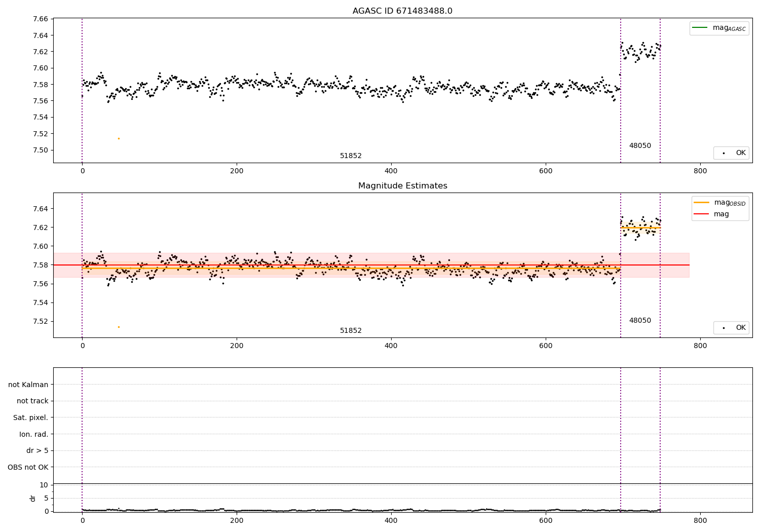Click the 800 x-axis tick of the top plot
The width and height of the screenshot is (760, 532).
(700, 171)
